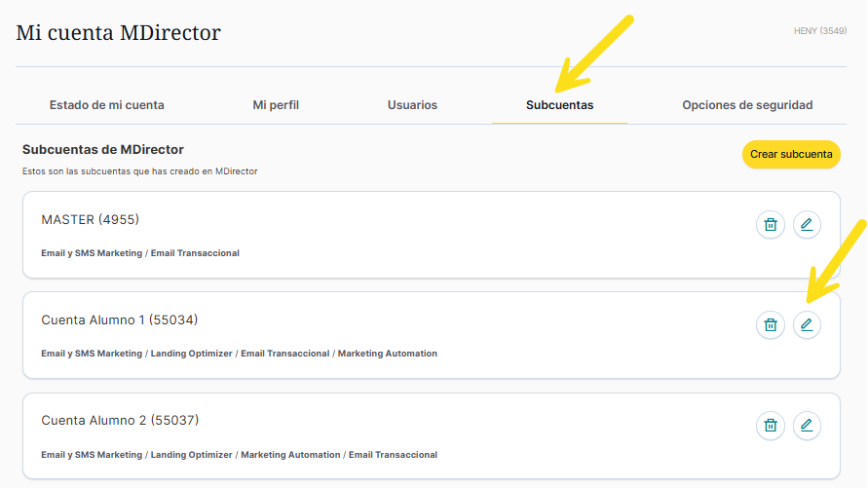The image size is (868, 488).
Task: Go to the Usuarios tab
Action: tap(412, 105)
